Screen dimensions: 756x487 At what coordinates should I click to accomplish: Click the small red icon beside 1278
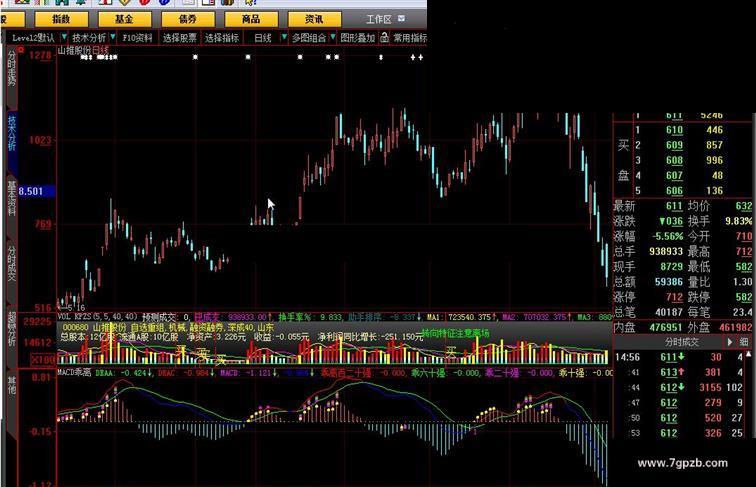pyautogui.click(x=21, y=49)
